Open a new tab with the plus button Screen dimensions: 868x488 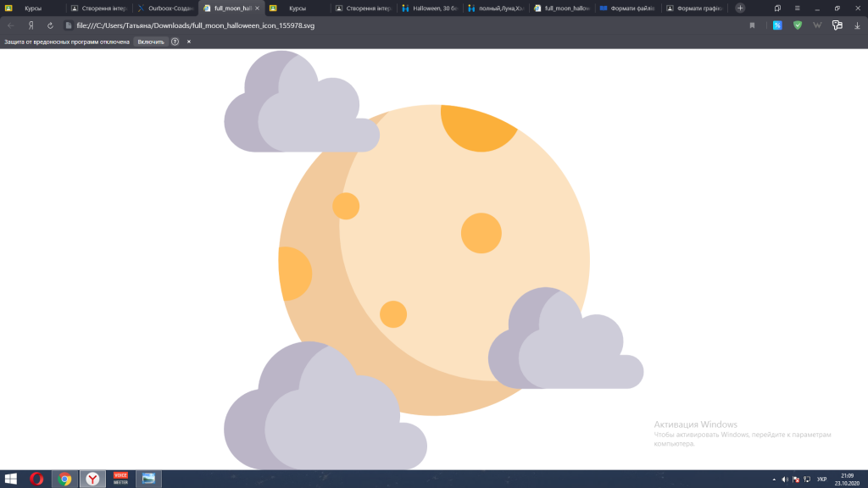[x=740, y=8]
